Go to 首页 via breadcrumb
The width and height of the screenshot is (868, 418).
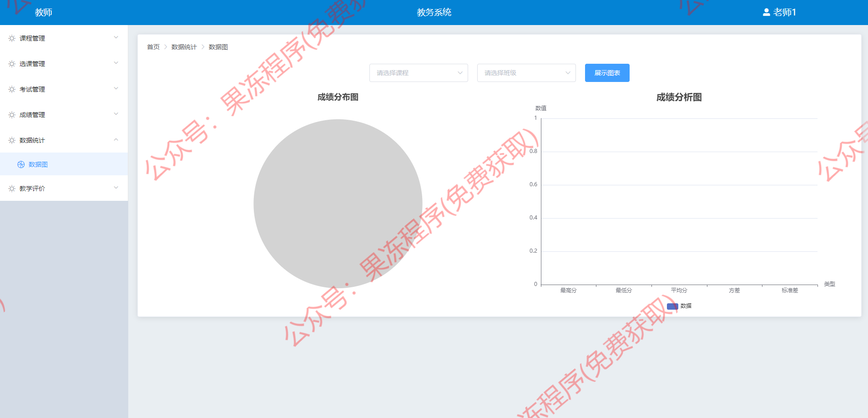point(153,47)
